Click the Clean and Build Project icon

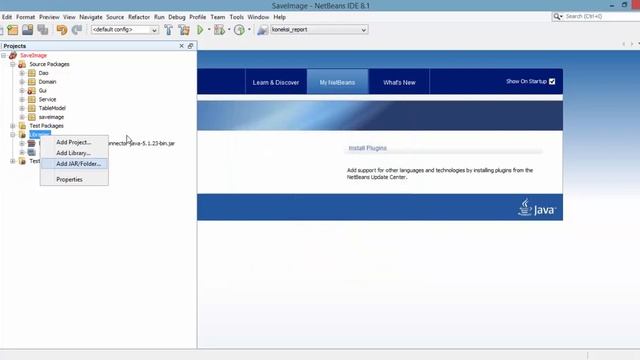(184, 30)
